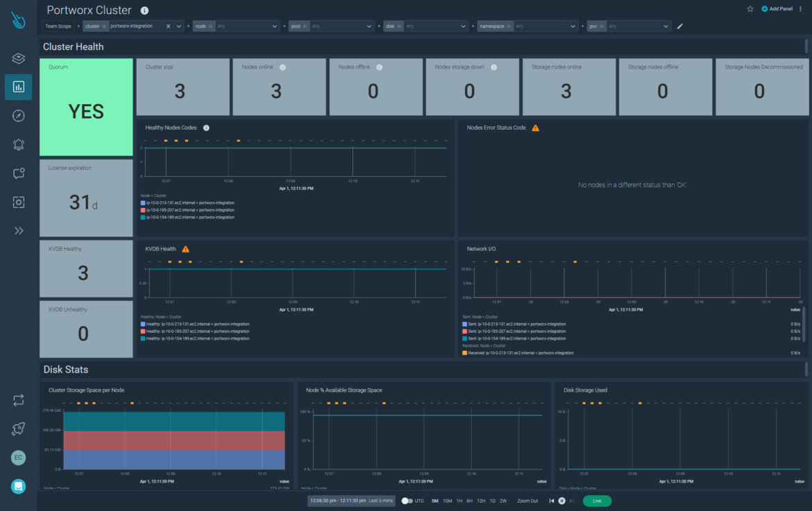Click the Quorum YES green panel
The image size is (812, 511).
(x=86, y=107)
